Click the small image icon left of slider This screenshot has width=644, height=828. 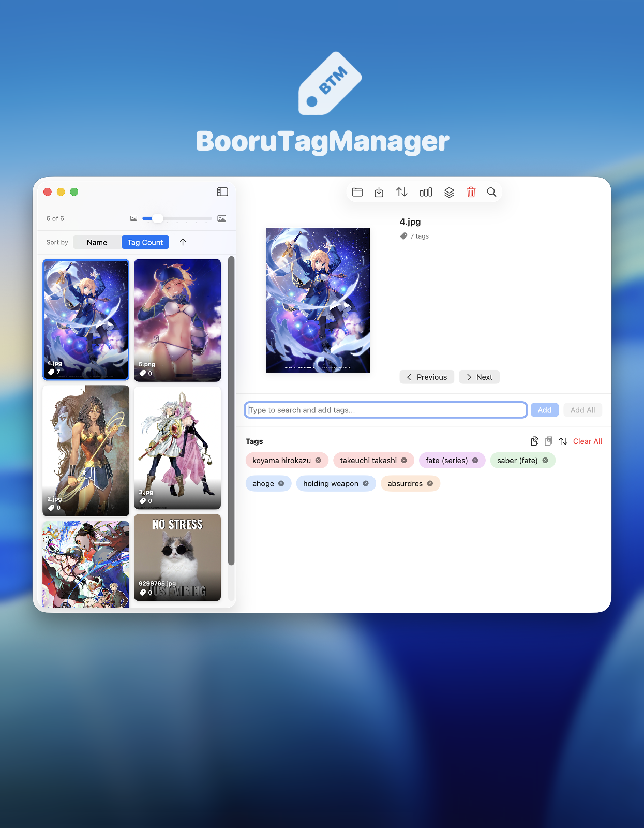tap(133, 218)
